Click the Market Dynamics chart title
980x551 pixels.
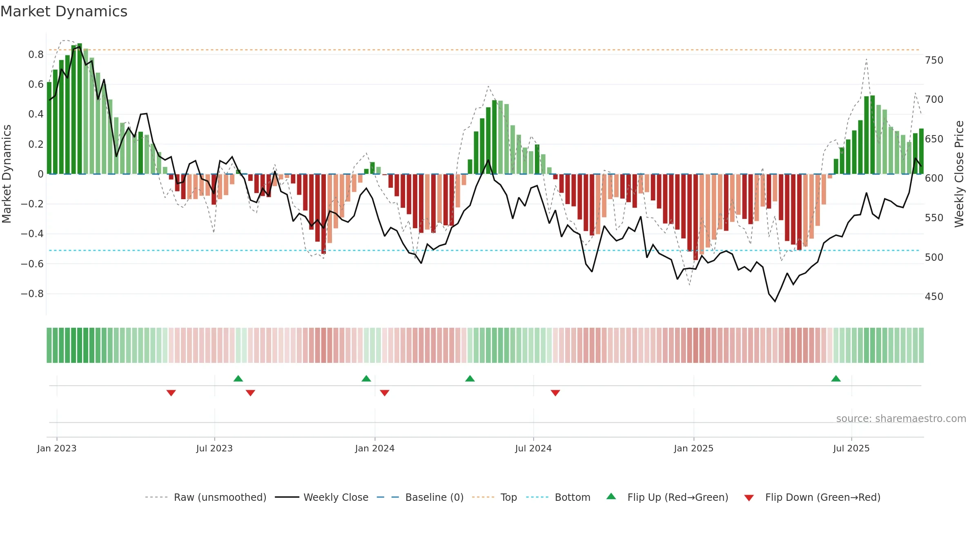pos(64,11)
